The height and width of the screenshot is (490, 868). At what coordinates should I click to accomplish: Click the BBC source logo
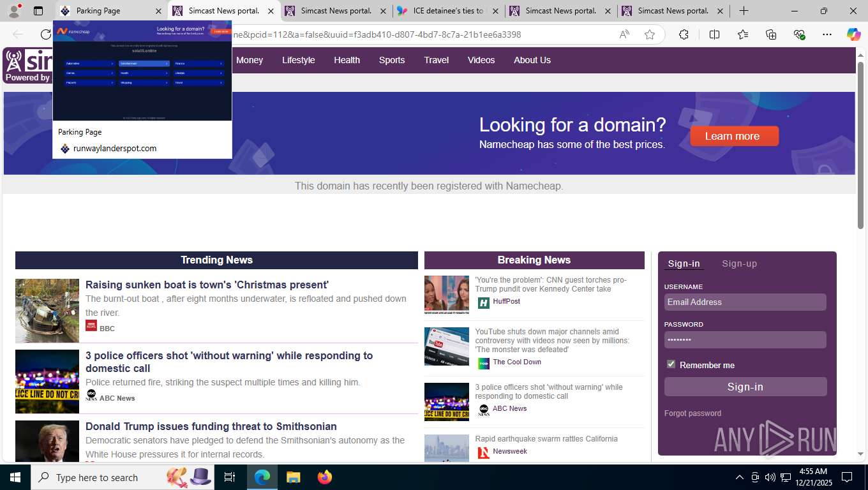point(91,325)
